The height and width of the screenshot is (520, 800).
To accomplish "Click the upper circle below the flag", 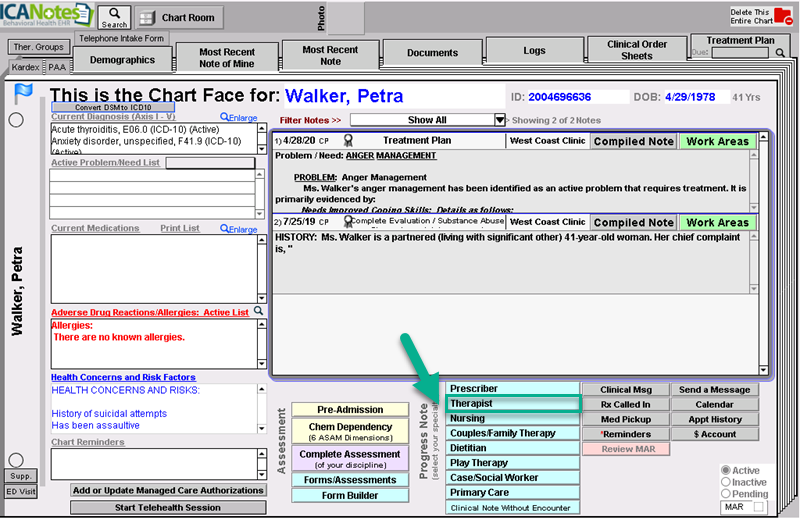I will point(16,120).
